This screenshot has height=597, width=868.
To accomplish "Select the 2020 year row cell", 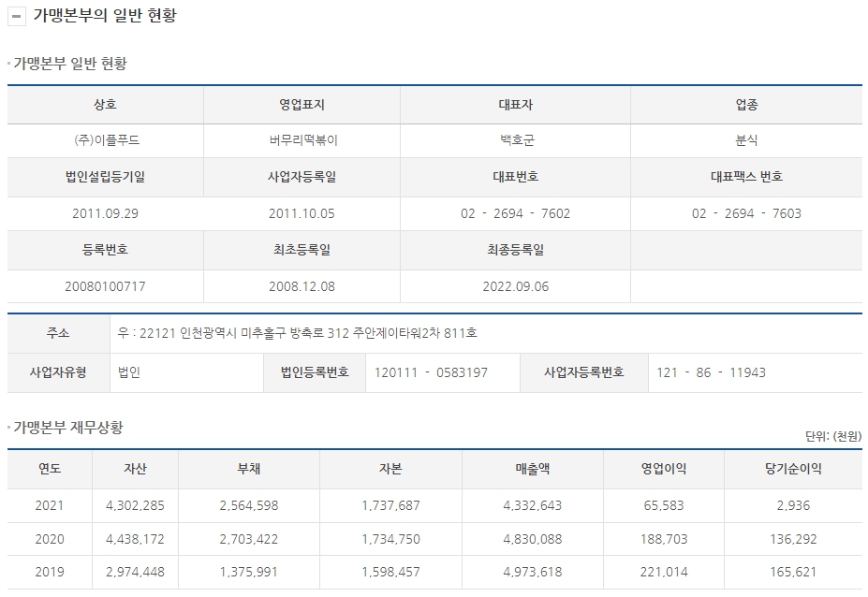I will coord(50,540).
